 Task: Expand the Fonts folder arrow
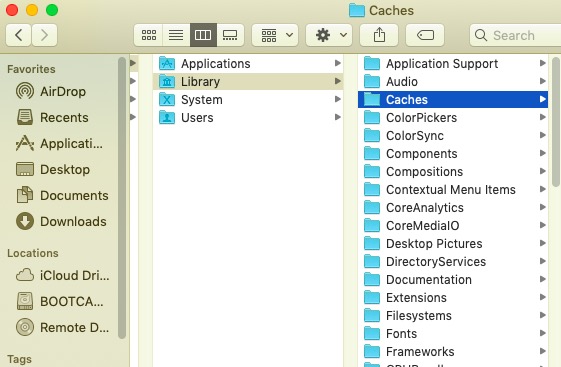click(542, 333)
